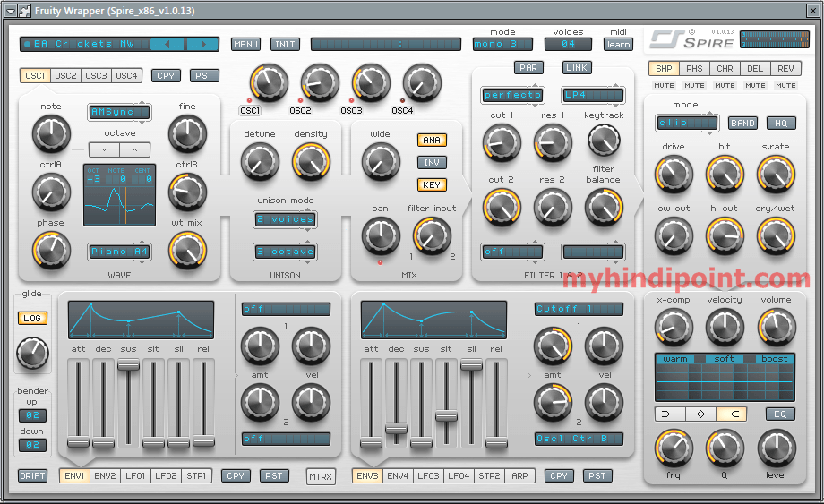Click the ctrlA knob

pos(51,192)
